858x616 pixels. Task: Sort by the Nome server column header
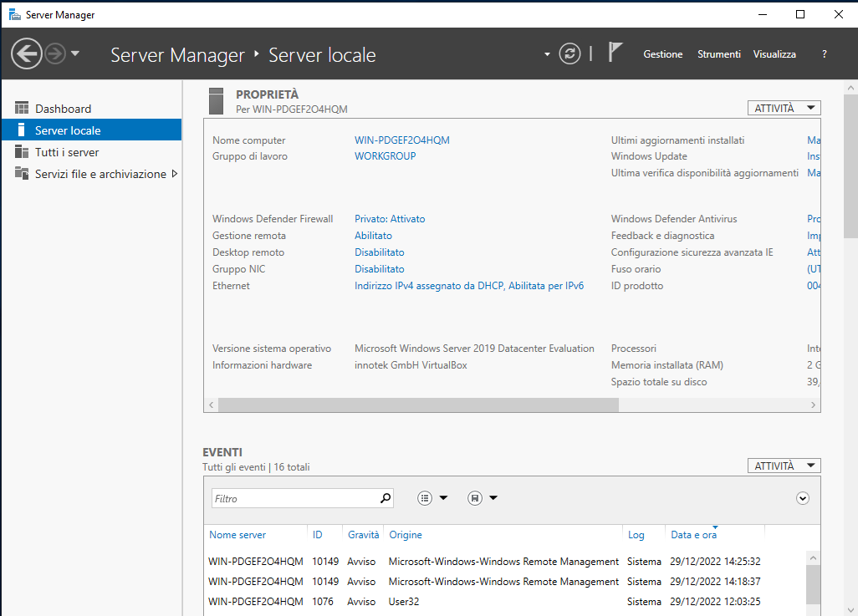pyautogui.click(x=237, y=534)
